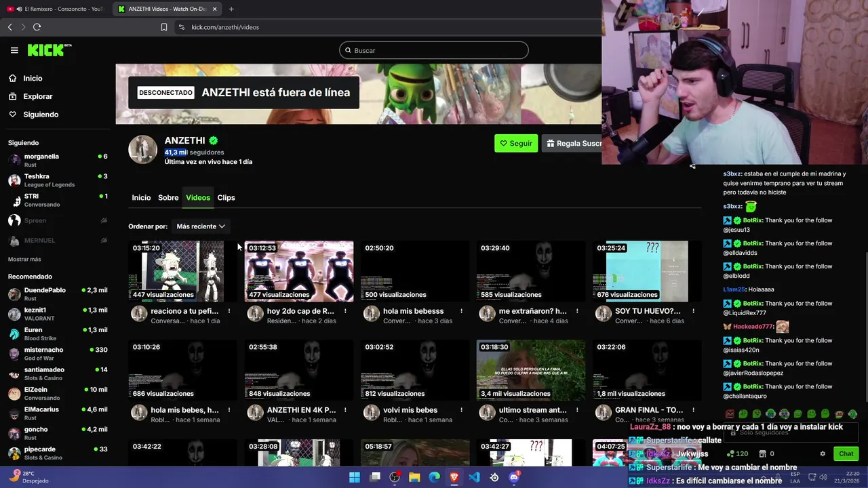Click ANZETHI profile avatar picture
Screen dimensions: 868x488
point(143,149)
